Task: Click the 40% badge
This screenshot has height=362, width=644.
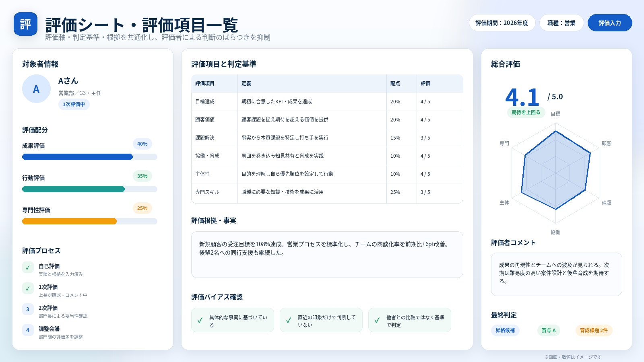Action: point(142,144)
